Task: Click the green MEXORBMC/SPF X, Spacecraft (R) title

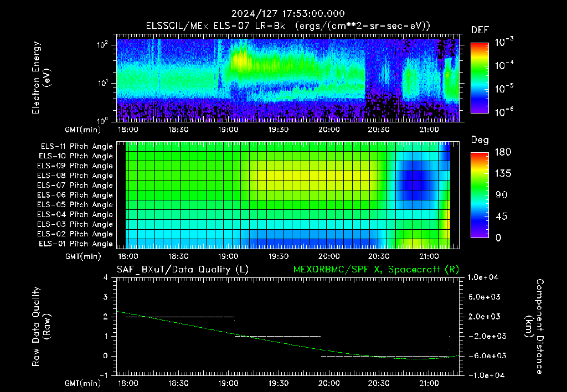Action: tap(376, 270)
